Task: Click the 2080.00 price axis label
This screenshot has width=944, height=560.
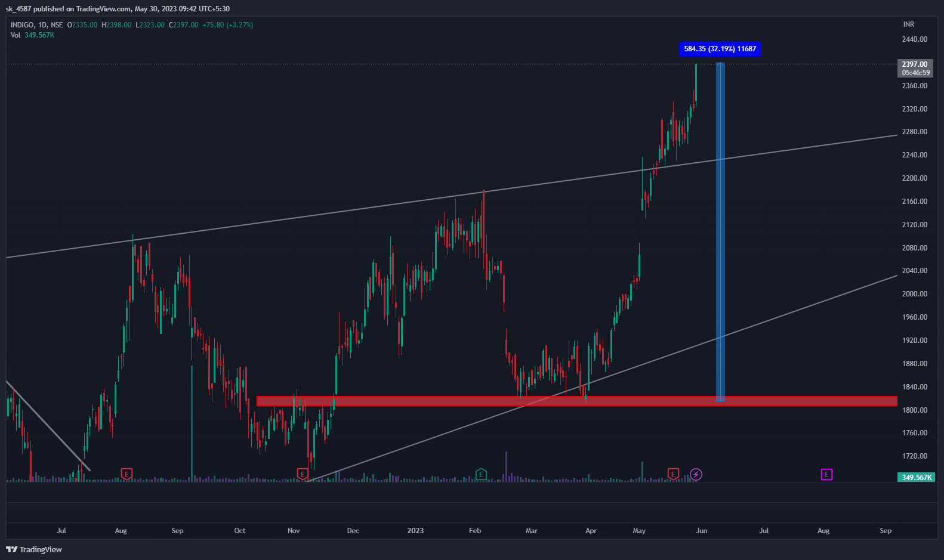Action: point(915,248)
